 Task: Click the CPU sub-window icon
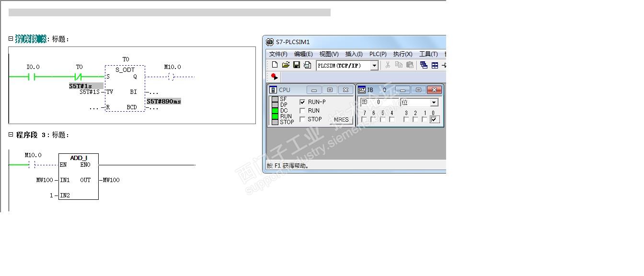(273, 90)
